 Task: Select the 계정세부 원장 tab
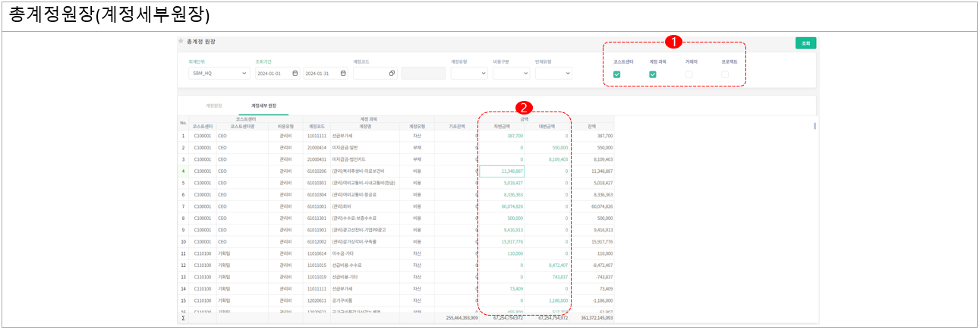tap(263, 105)
